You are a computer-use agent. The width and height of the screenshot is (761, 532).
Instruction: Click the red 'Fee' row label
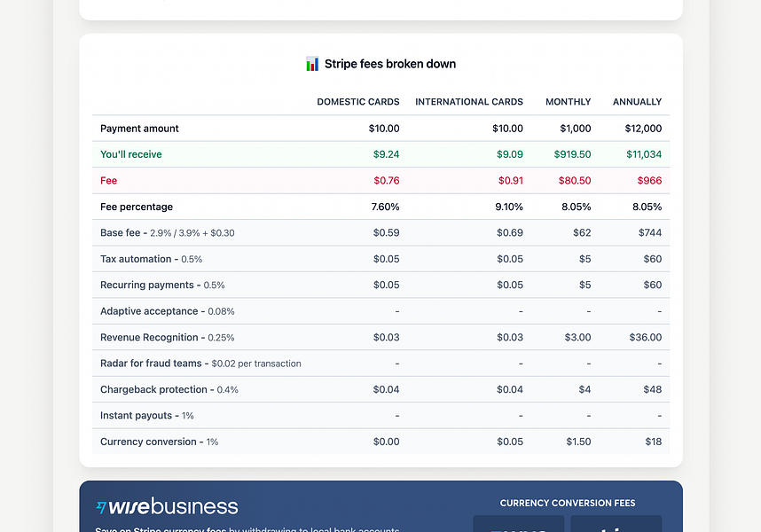108,180
